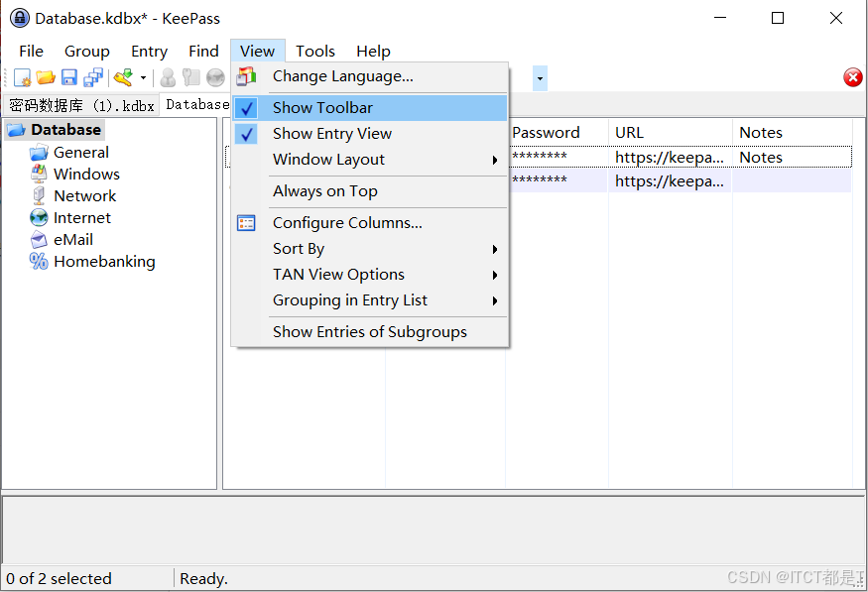Select the Internet group label
This screenshot has height=592, width=868.
click(82, 217)
